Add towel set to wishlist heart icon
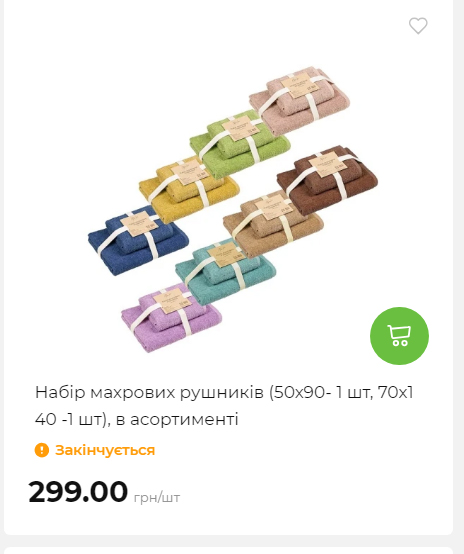 418,26
